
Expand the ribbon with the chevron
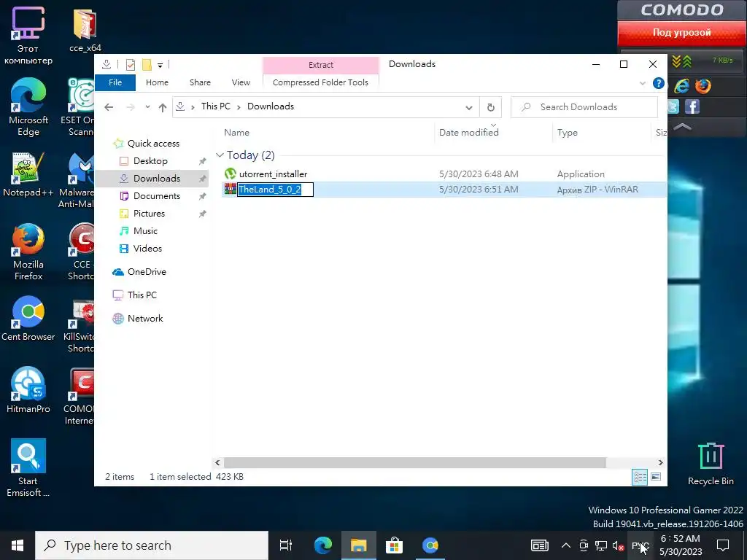(x=642, y=83)
